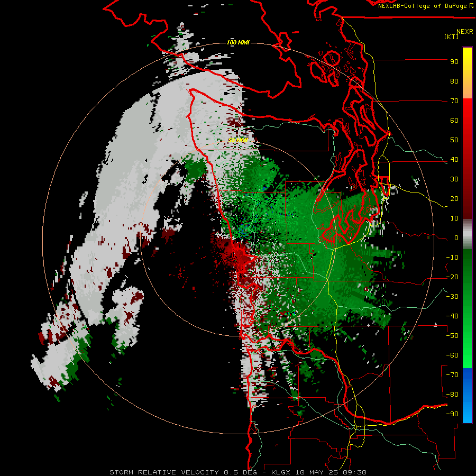Image resolution: width=476 pixels, height=476 pixels.
Task: Click the 100 NMI range ring label
Action: (x=238, y=42)
